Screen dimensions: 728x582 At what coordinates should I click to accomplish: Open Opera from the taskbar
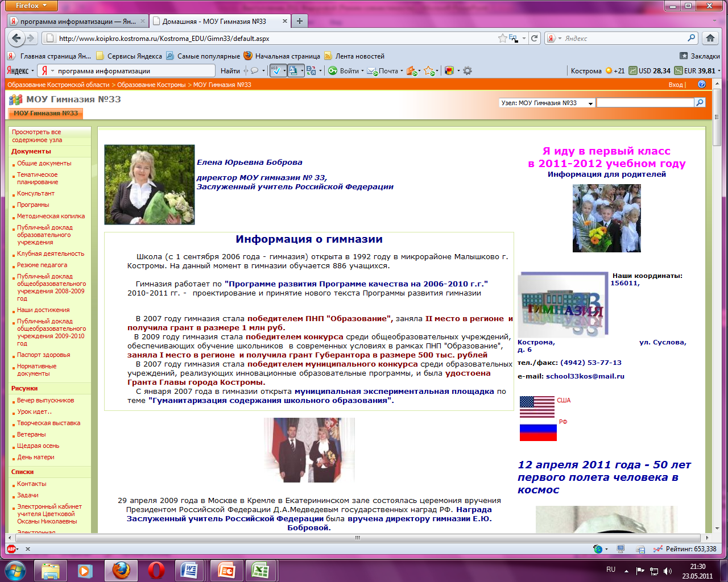coord(156,570)
